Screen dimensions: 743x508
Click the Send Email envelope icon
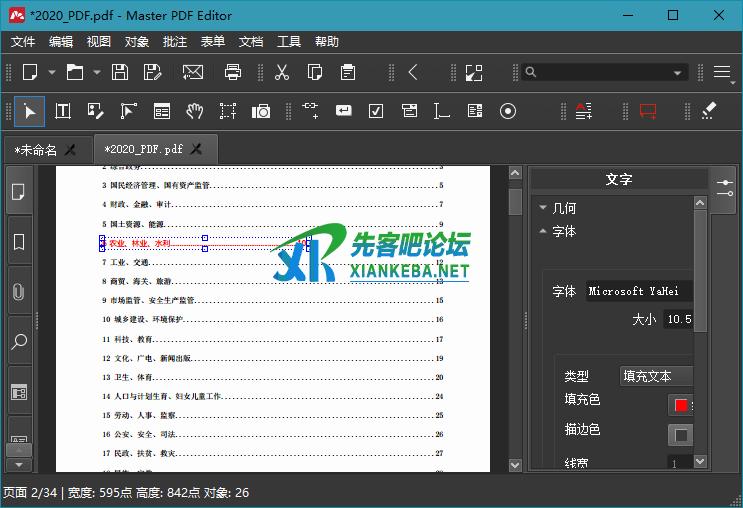pos(192,72)
